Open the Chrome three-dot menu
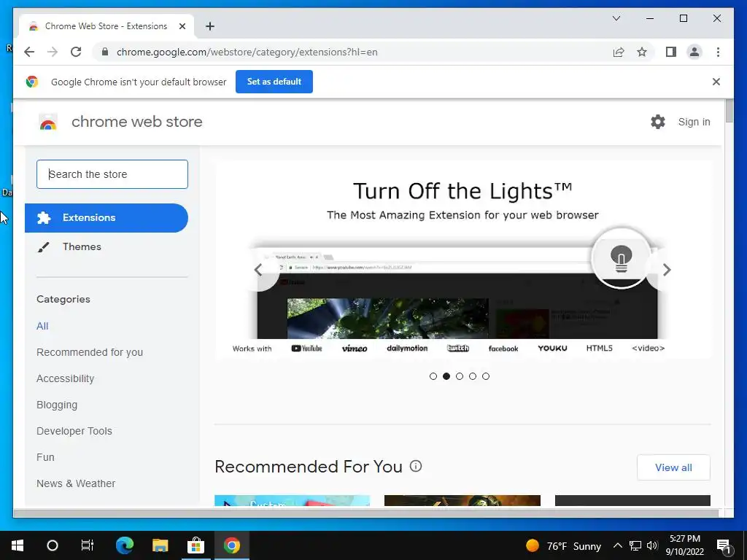This screenshot has width=747, height=560. (718, 52)
